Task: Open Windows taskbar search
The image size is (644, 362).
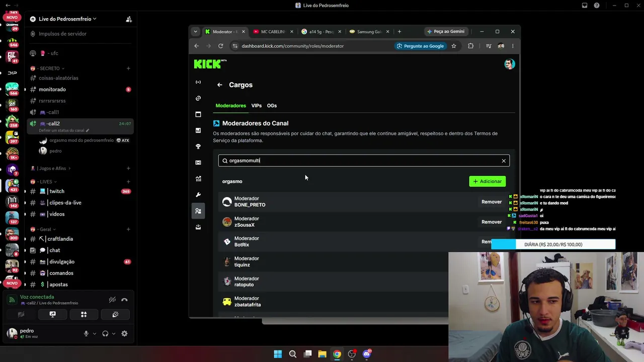Action: pos(292,354)
